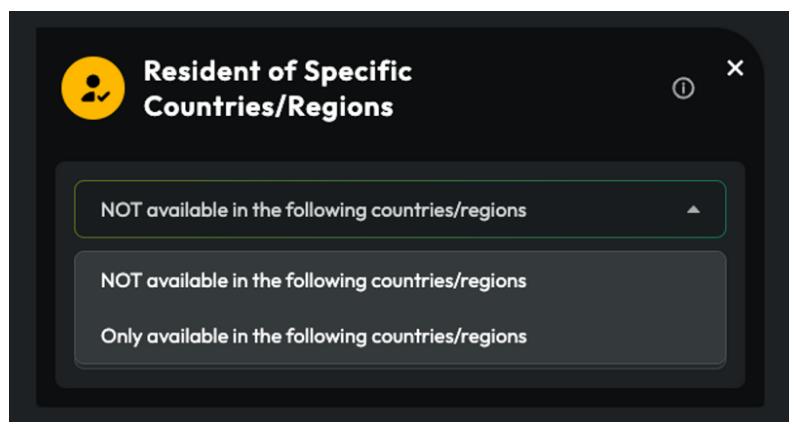Close the Resident of Specific Countries dialog
798x428 pixels.
pyautogui.click(x=735, y=68)
